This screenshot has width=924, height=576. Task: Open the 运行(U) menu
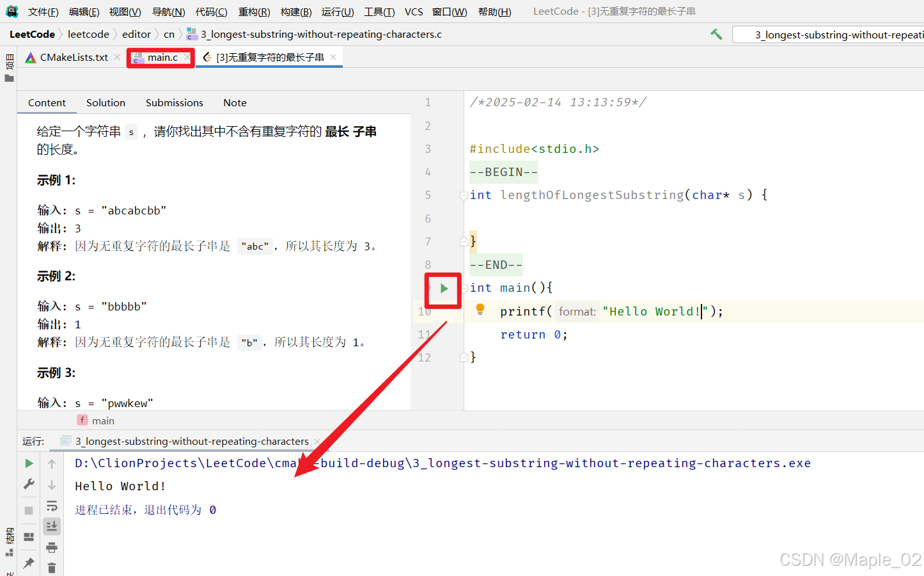pyautogui.click(x=338, y=11)
